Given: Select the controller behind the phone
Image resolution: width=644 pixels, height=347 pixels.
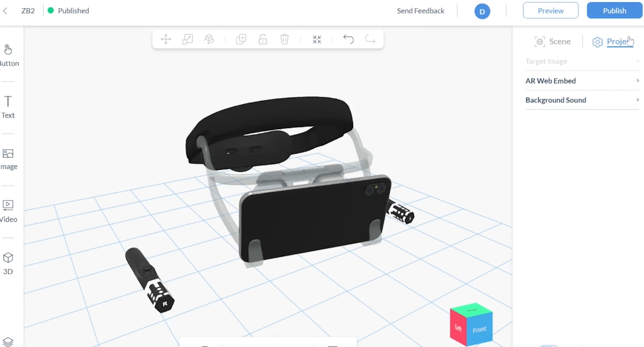Looking at the screenshot, I should pyautogui.click(x=401, y=212).
